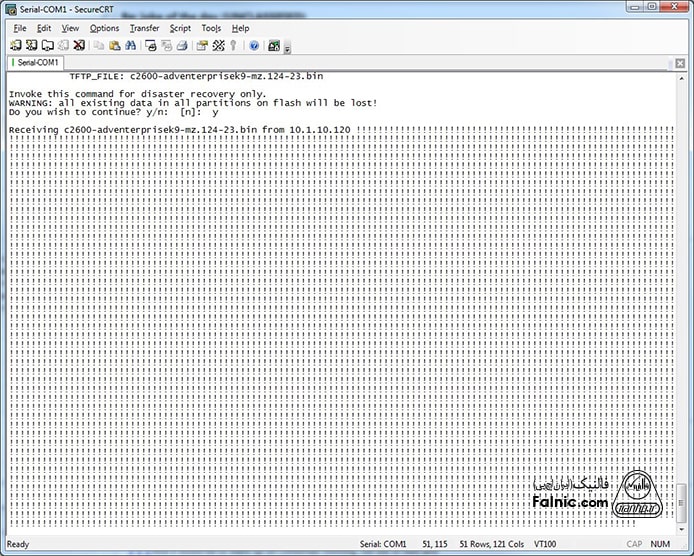Click the scrollbar up arrow in terminal
Screen dimensions: 694x556
pyautogui.click(x=680, y=78)
